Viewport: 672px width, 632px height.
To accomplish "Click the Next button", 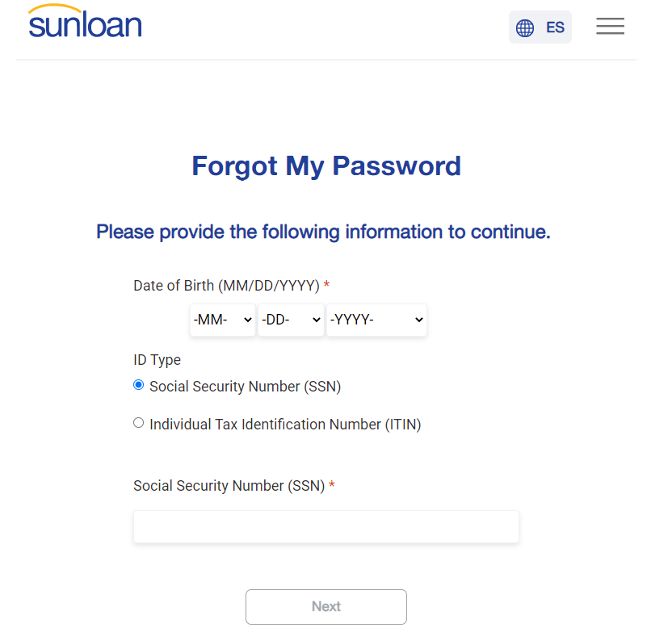I will [325, 606].
